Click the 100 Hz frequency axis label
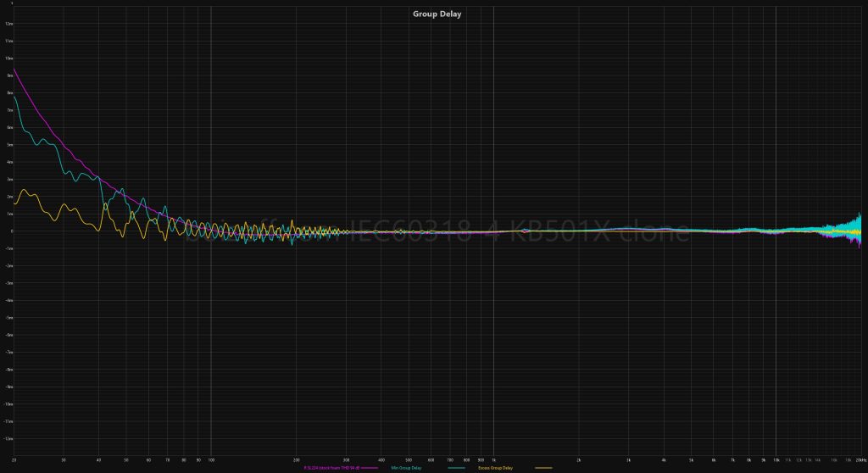868x473 pixels. 210,459
